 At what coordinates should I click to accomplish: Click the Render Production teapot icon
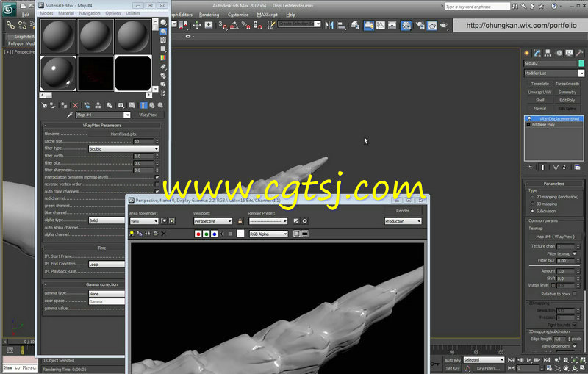444,25
